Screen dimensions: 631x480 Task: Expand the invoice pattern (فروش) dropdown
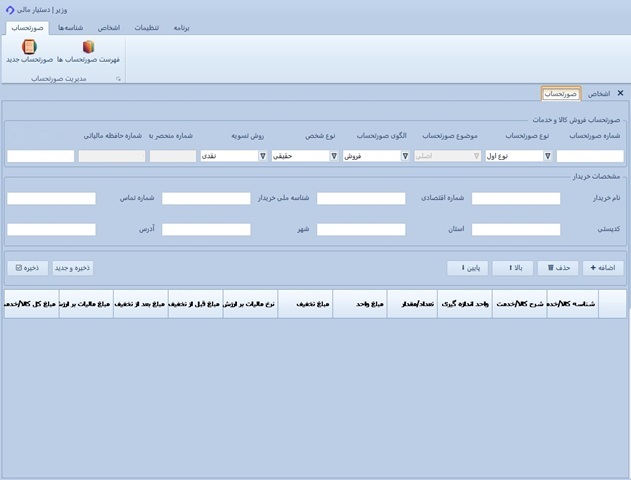click(x=405, y=156)
